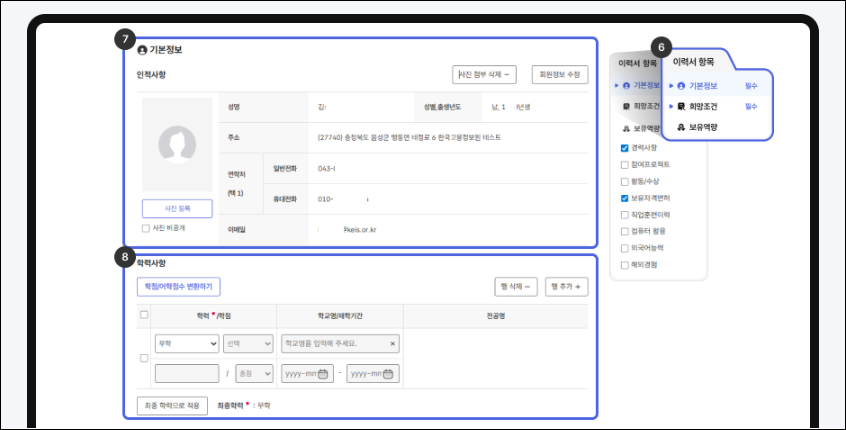
Task: Click the 행 추가 button
Action: 567,287
